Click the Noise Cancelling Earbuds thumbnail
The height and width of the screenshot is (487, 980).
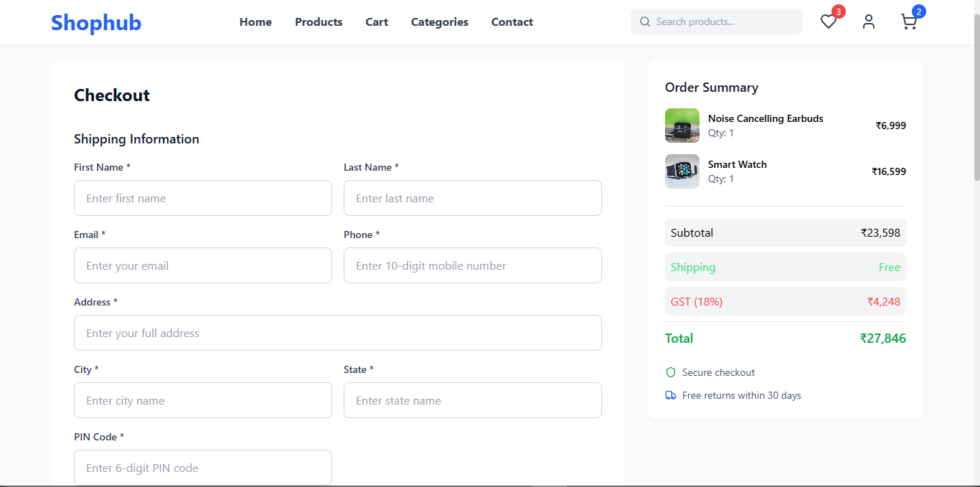(x=682, y=126)
